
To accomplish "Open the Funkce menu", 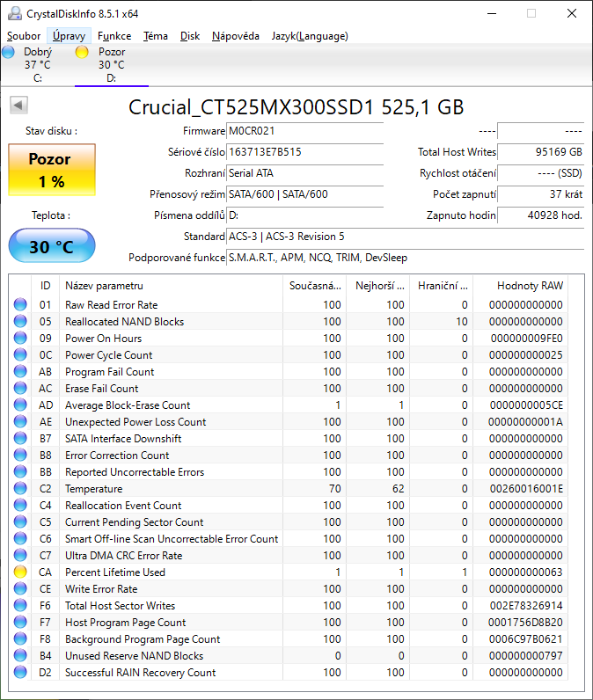I will (114, 36).
